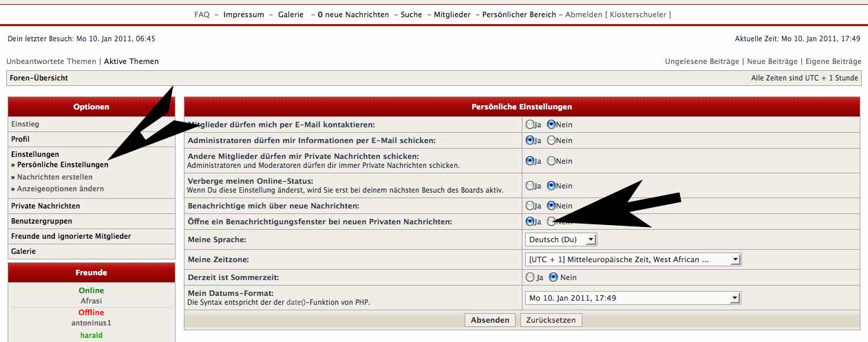Open the FAQ link in top navigation
Screen dimensions: 868x342
tap(202, 14)
